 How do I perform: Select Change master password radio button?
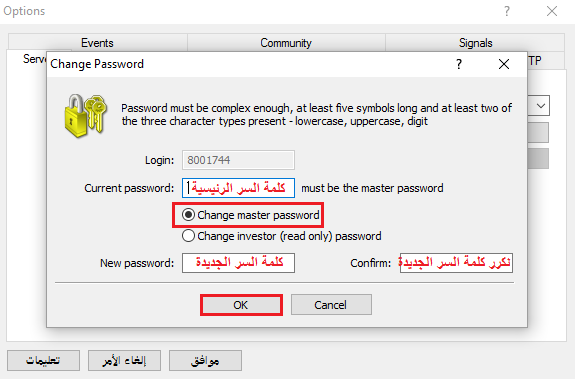(x=188, y=215)
